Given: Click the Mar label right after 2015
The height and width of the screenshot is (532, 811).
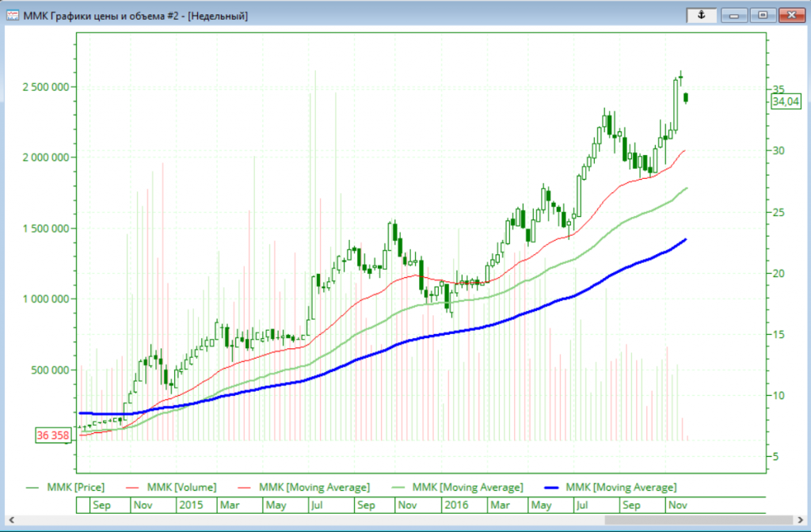Looking at the screenshot, I should (230, 504).
